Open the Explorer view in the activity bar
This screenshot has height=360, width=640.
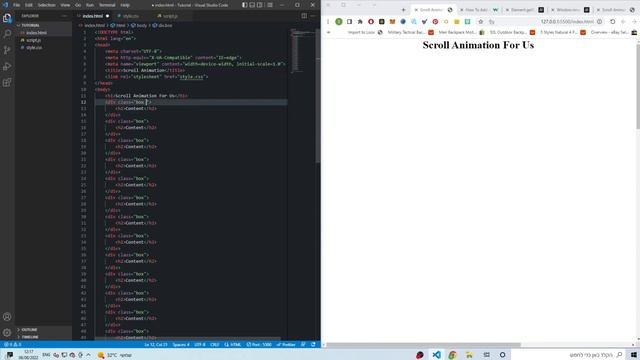(x=7, y=18)
